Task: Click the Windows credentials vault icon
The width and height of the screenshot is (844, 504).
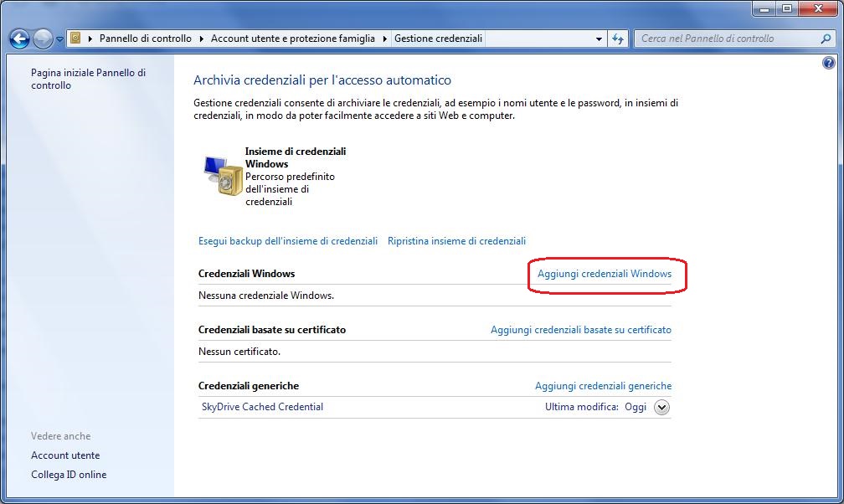Action: [223, 176]
